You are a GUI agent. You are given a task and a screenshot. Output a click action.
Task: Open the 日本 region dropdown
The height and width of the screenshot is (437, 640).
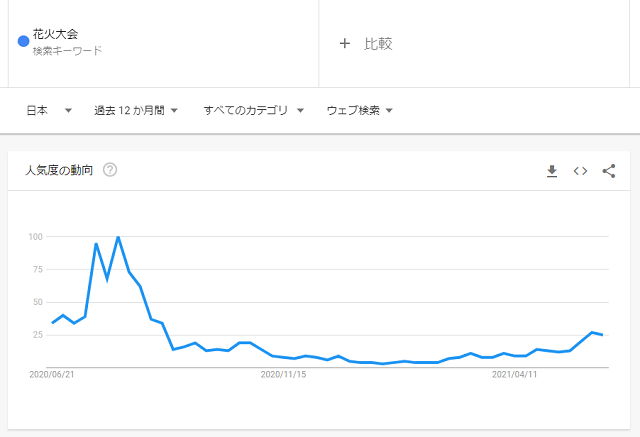[x=49, y=110]
